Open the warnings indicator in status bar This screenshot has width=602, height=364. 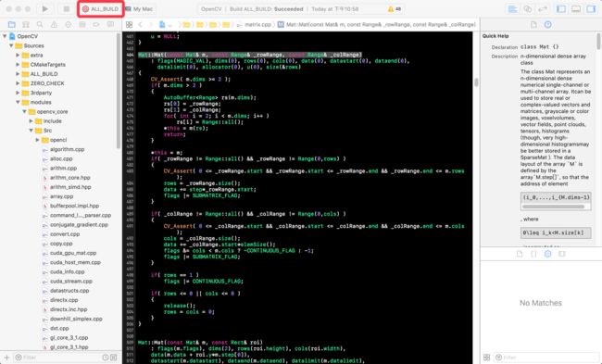pyautogui.click(x=395, y=9)
